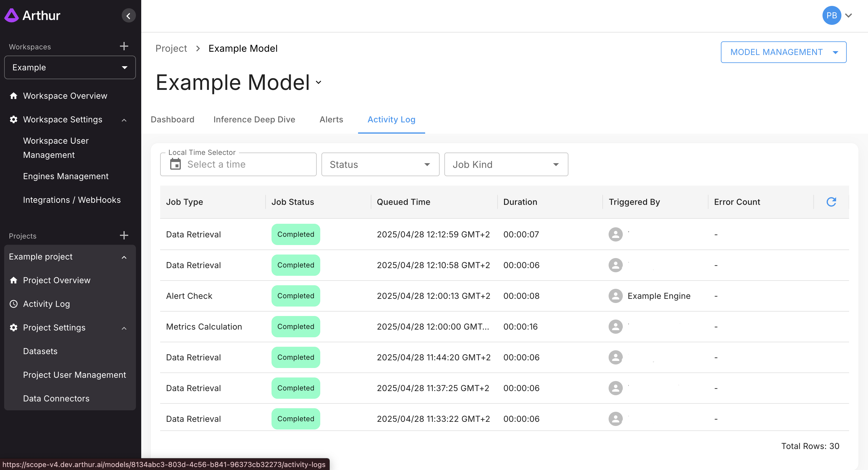Click Example Engine user avatar icon
The width and height of the screenshot is (868, 470).
point(615,296)
